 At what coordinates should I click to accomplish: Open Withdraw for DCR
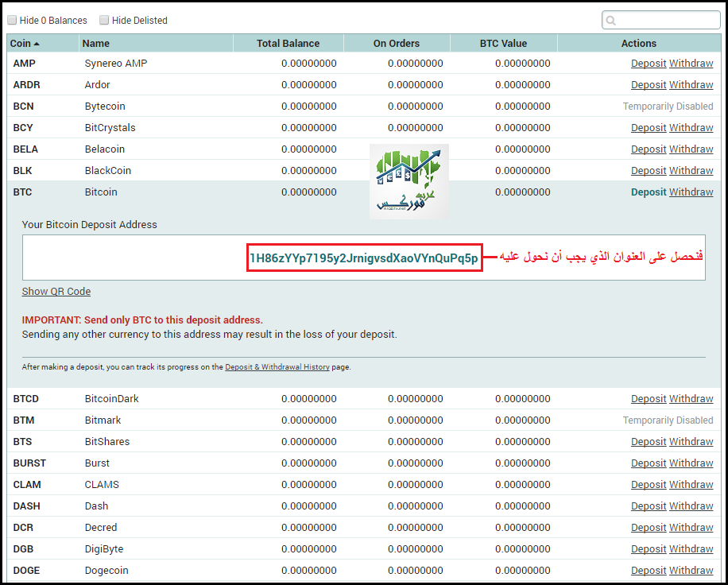click(x=691, y=528)
